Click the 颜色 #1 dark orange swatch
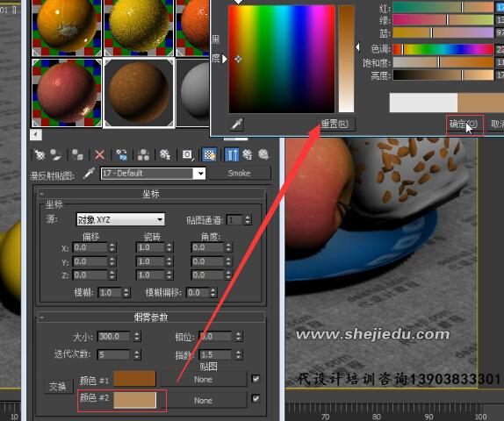This screenshot has height=421, width=504. point(134,379)
